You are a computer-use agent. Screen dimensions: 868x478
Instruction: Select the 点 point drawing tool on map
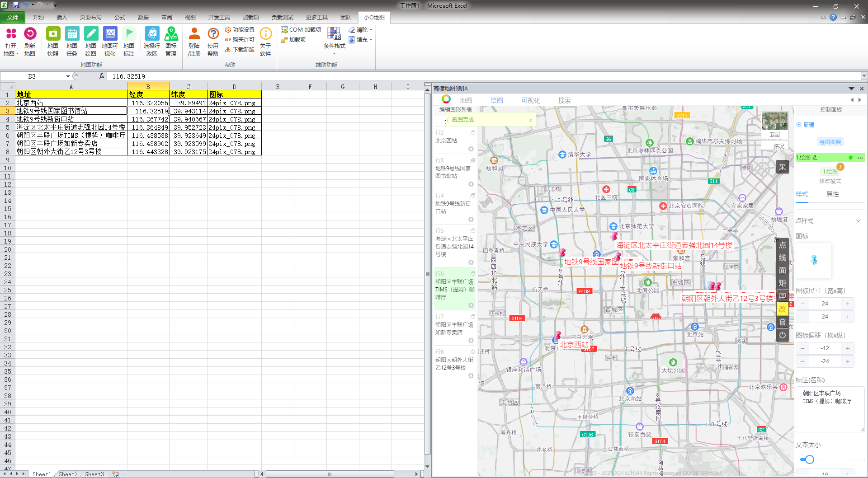point(783,245)
